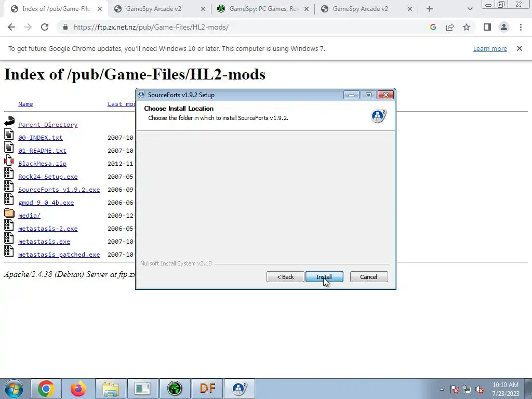This screenshot has height=399, width=532.
Task: Bookmark this page with the star icon
Action: pyautogui.click(x=467, y=27)
